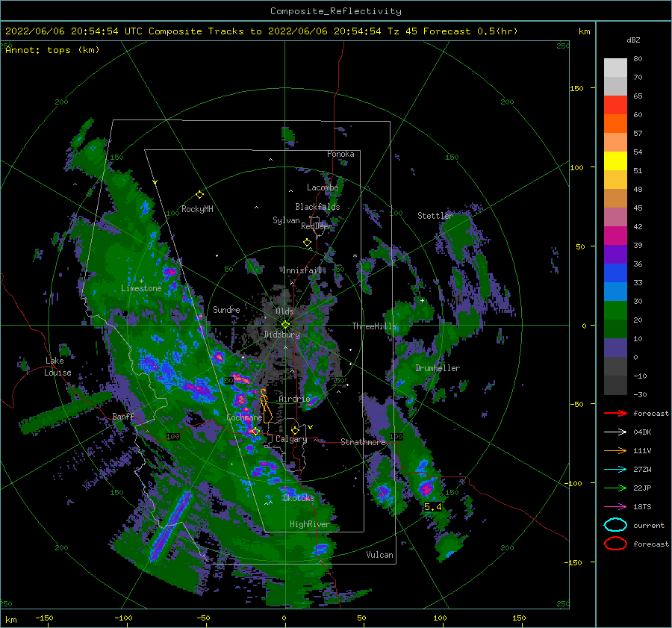This screenshot has width=672, height=628.
Task: Click the 'Stettler' city label
Action: (x=435, y=216)
